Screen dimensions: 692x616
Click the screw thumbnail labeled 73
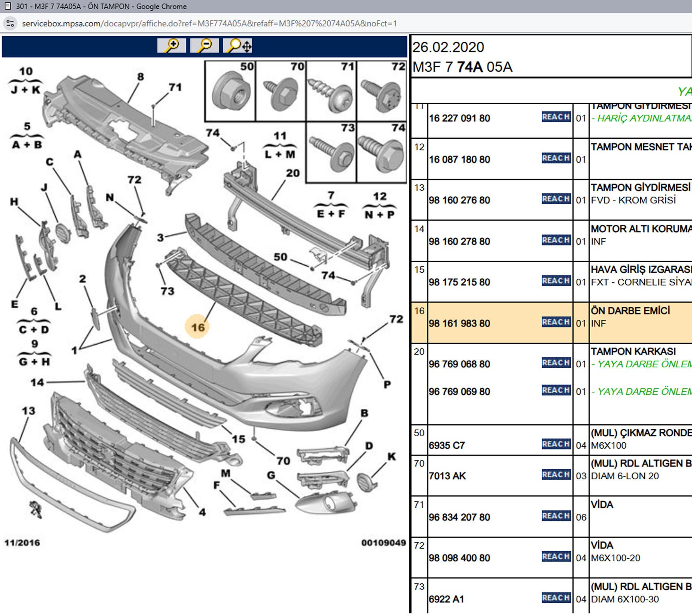coord(331,152)
